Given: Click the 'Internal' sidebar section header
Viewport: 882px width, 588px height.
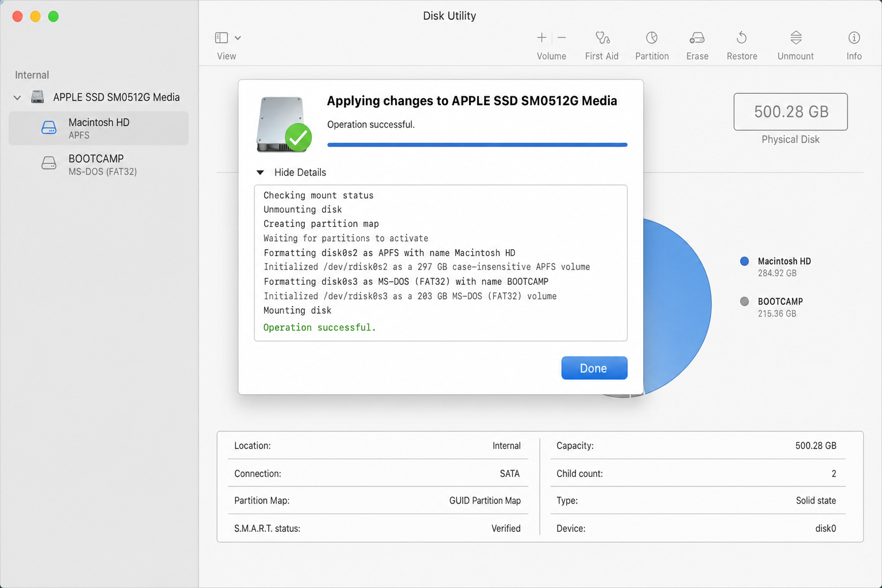Looking at the screenshot, I should [x=32, y=75].
